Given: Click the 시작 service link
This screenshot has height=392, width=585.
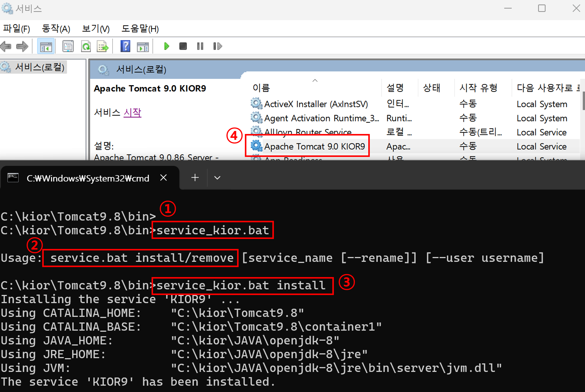Looking at the screenshot, I should click(x=133, y=113).
